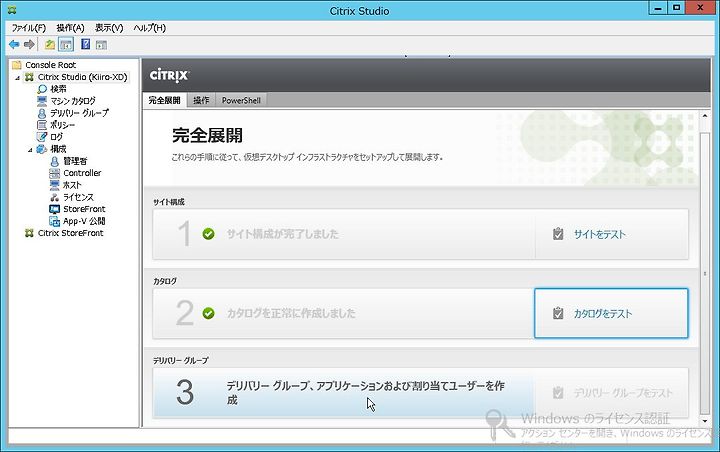Select 管理者 tree item
Viewport: 720px width, 452px height.
click(x=75, y=161)
